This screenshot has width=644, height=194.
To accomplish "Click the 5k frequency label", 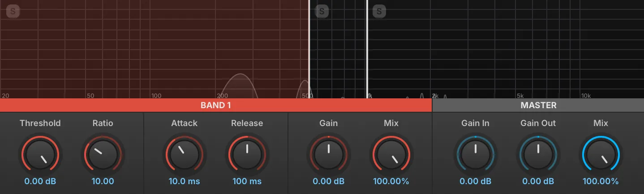I will pyautogui.click(x=520, y=96).
